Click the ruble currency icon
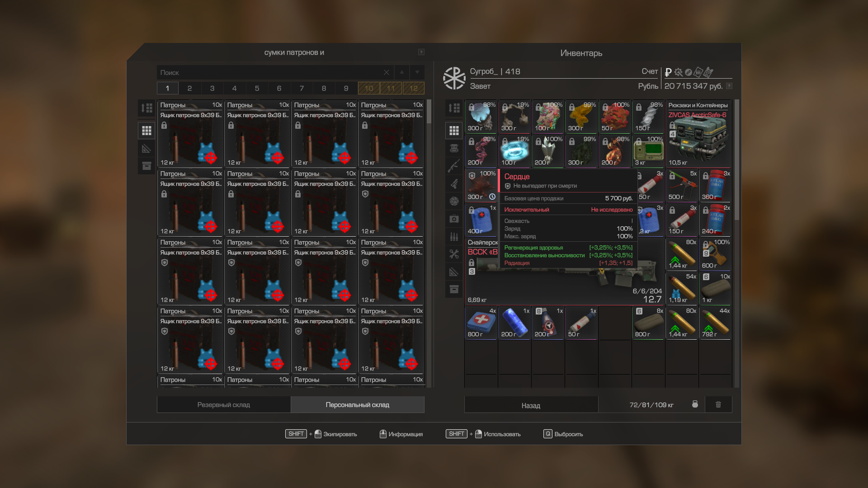This screenshot has height=488, width=868. tap(668, 72)
